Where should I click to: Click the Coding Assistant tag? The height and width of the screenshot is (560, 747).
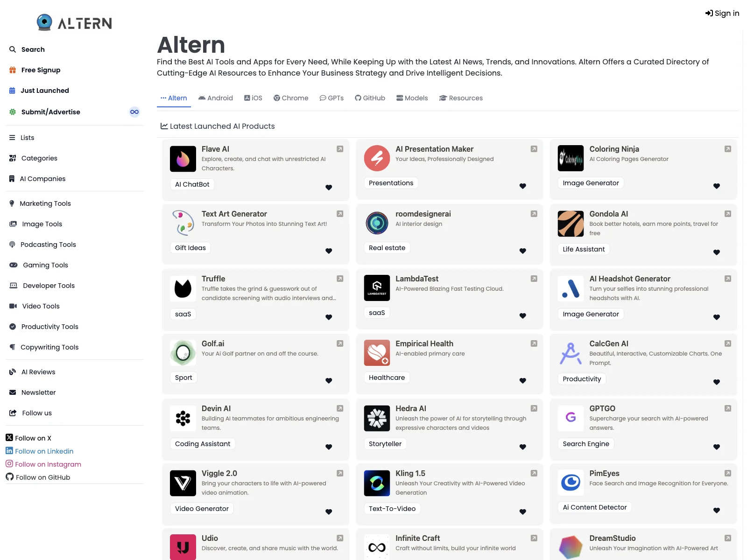pos(203,444)
